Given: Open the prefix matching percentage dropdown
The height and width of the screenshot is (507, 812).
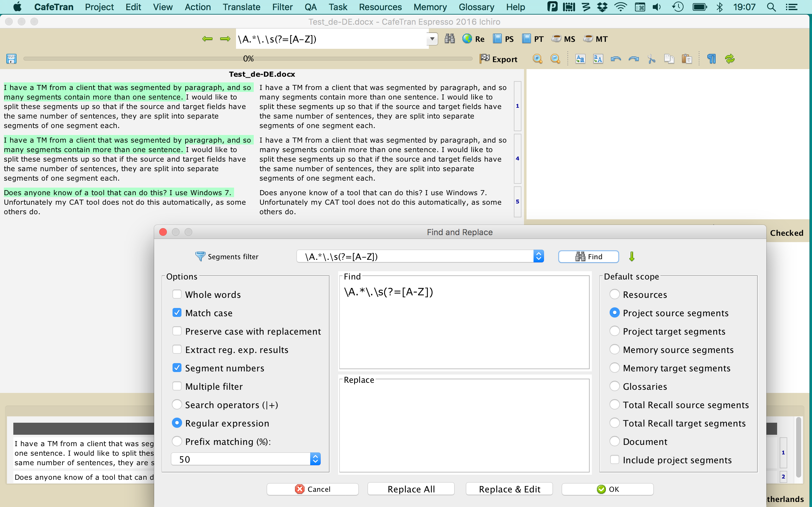Looking at the screenshot, I should coord(315,459).
